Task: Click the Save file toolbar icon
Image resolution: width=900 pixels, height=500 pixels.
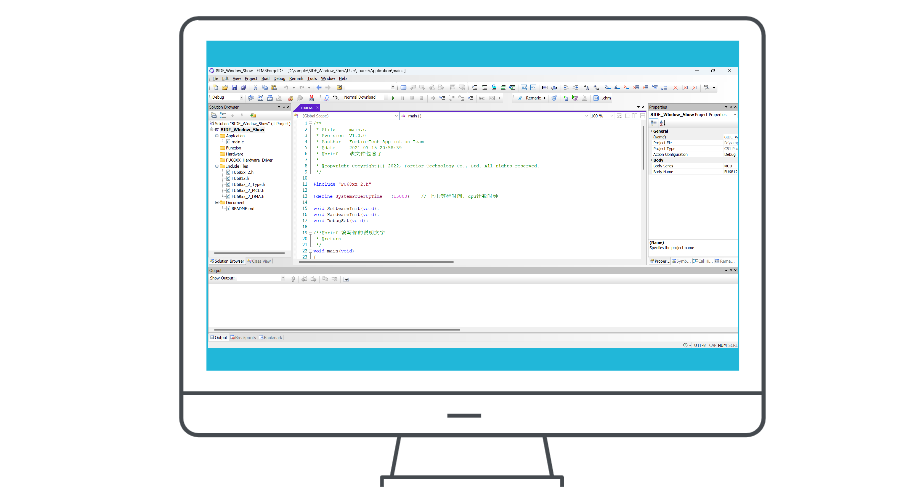Action: (x=233, y=88)
